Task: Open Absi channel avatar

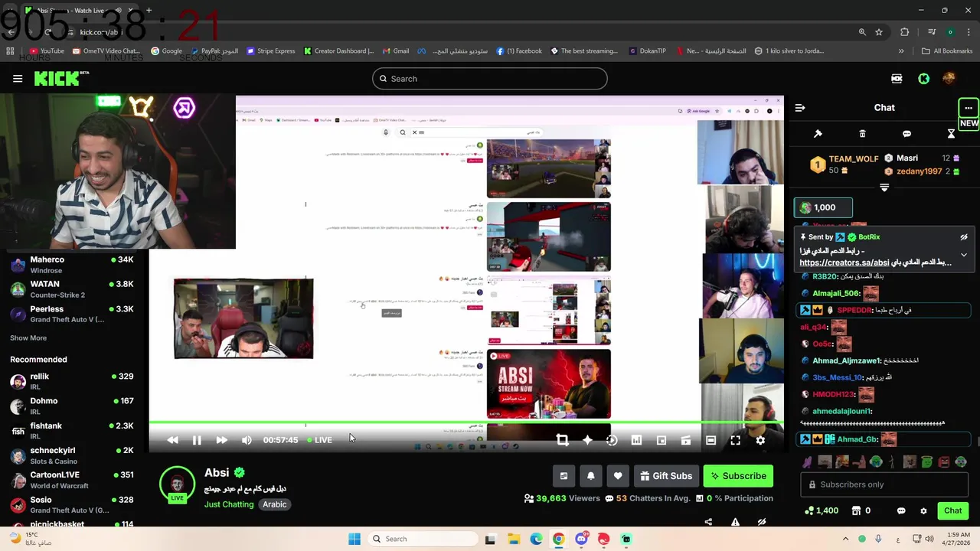Action: click(x=178, y=484)
